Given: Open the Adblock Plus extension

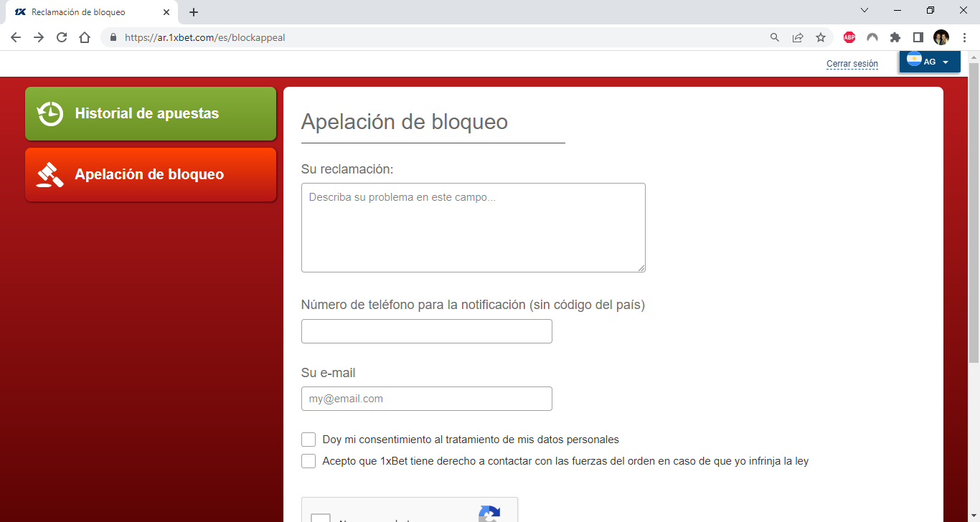Looking at the screenshot, I should point(849,37).
